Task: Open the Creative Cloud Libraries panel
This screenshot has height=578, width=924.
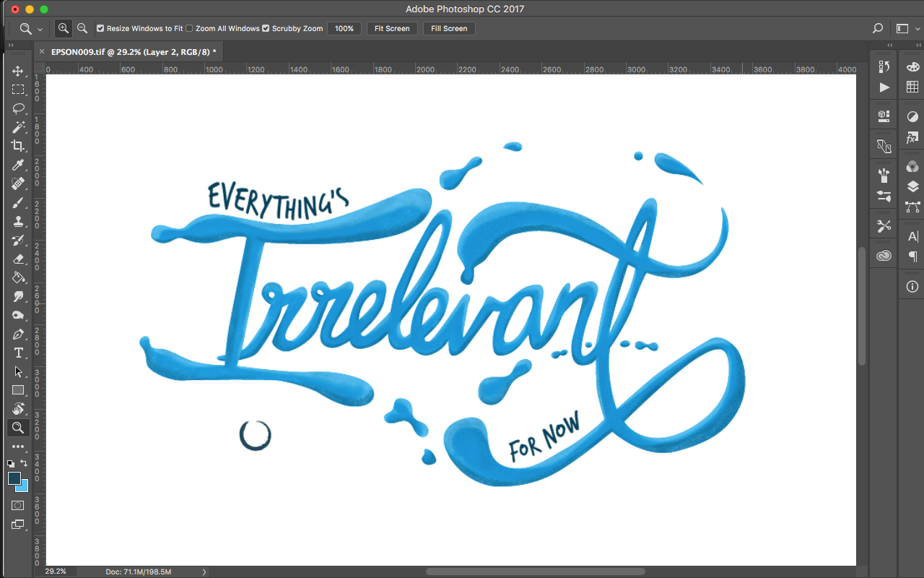Action: coord(884,255)
